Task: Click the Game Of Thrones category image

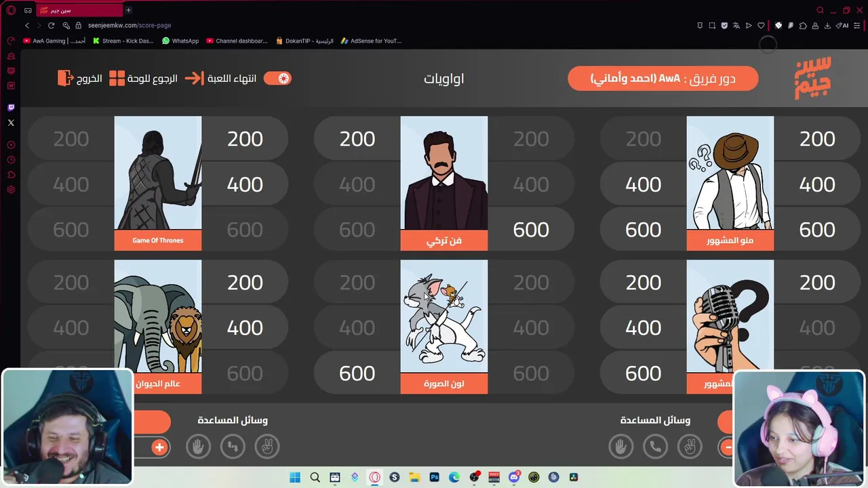Action: point(158,174)
